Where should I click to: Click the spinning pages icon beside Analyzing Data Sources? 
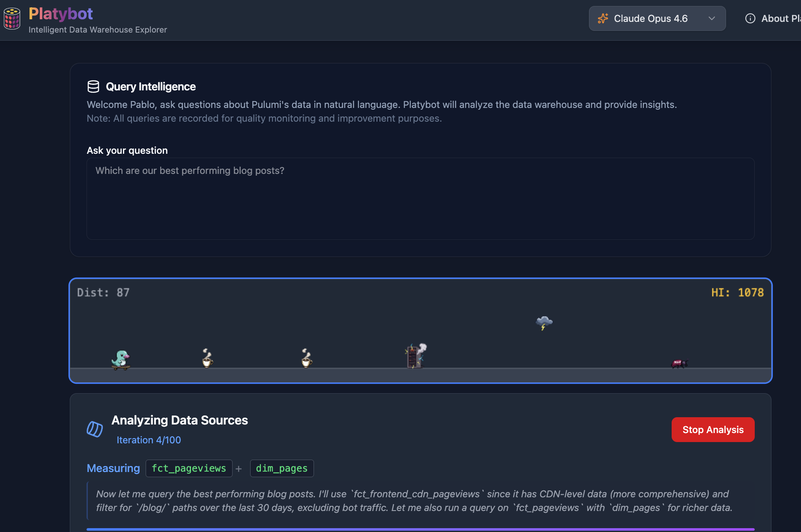tap(95, 430)
